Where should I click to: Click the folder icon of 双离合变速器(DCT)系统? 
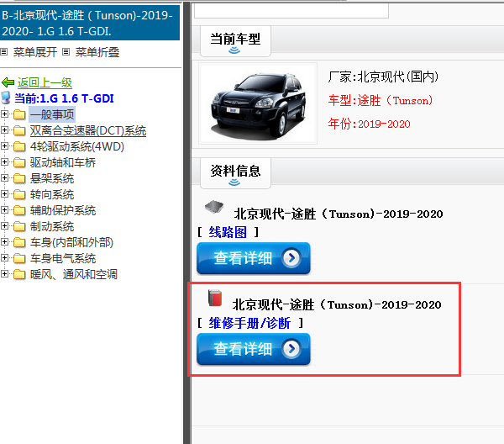19,130
